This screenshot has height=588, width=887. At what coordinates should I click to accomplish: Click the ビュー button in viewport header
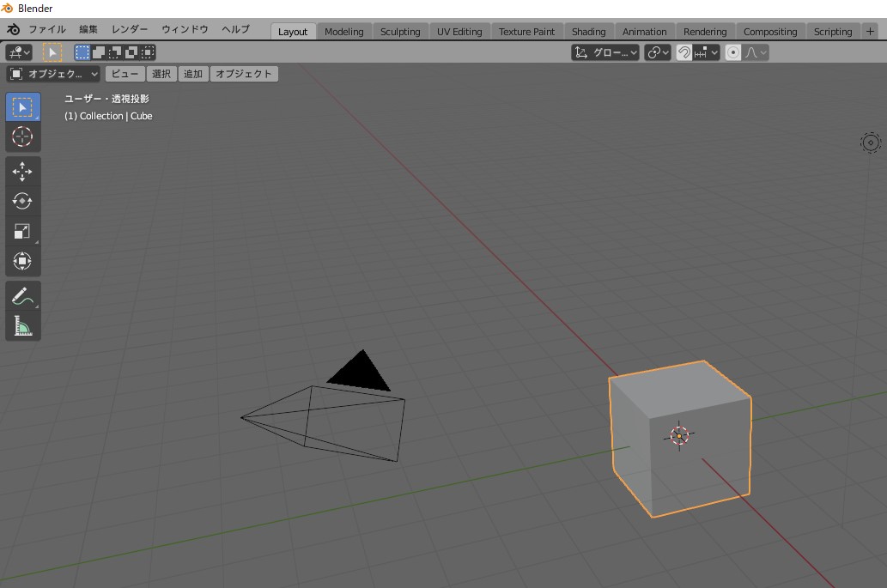(x=125, y=74)
